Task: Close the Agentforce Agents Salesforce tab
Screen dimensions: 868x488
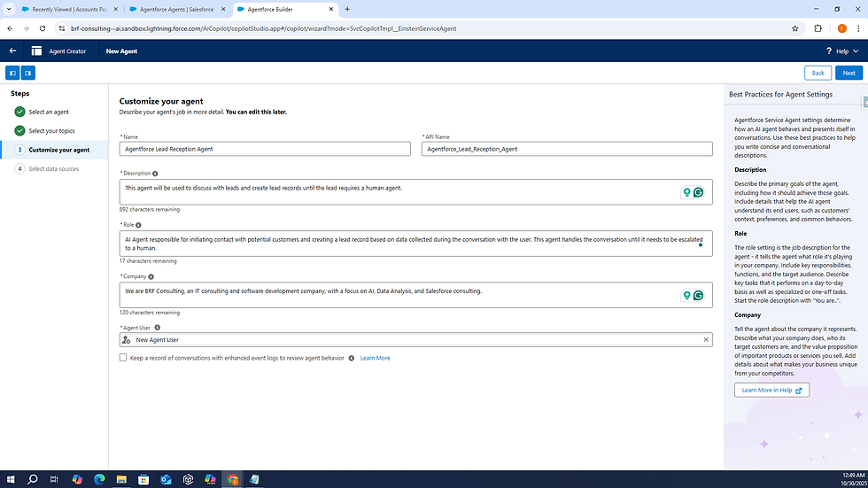Action: [223, 9]
